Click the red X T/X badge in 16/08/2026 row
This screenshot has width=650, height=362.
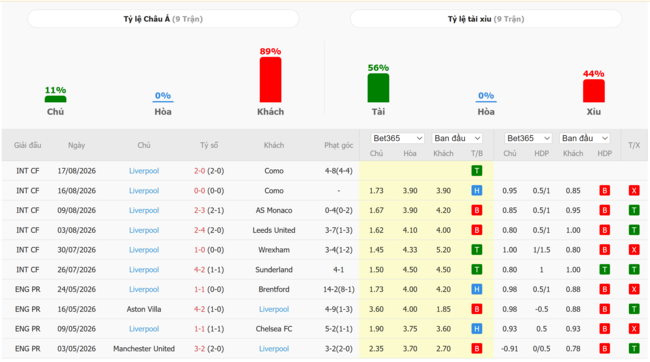pyautogui.click(x=634, y=191)
